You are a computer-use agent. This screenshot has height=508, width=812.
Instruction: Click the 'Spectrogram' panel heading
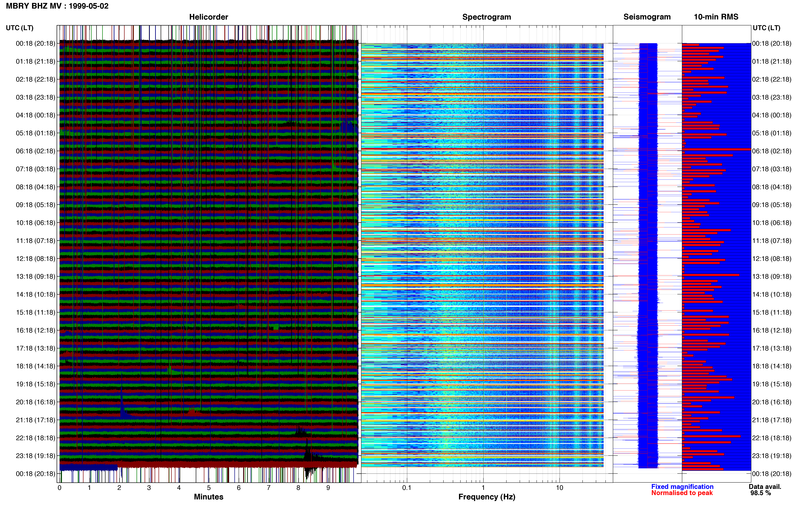point(487,17)
